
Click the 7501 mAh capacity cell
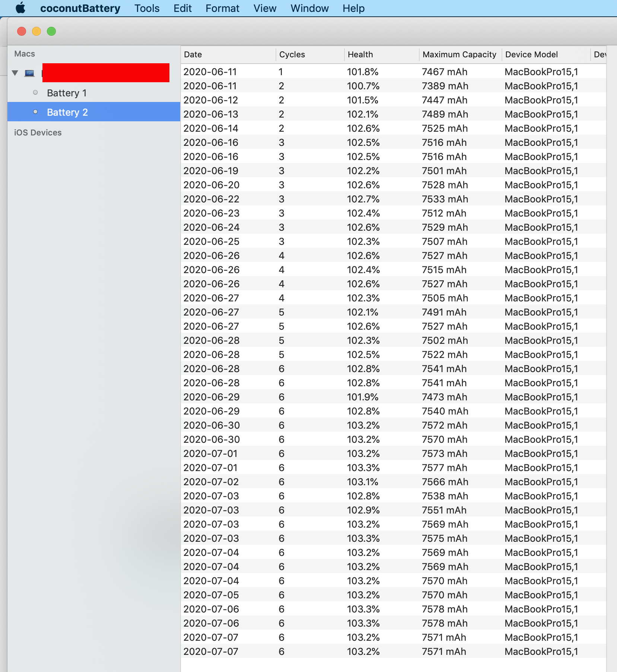click(x=444, y=171)
